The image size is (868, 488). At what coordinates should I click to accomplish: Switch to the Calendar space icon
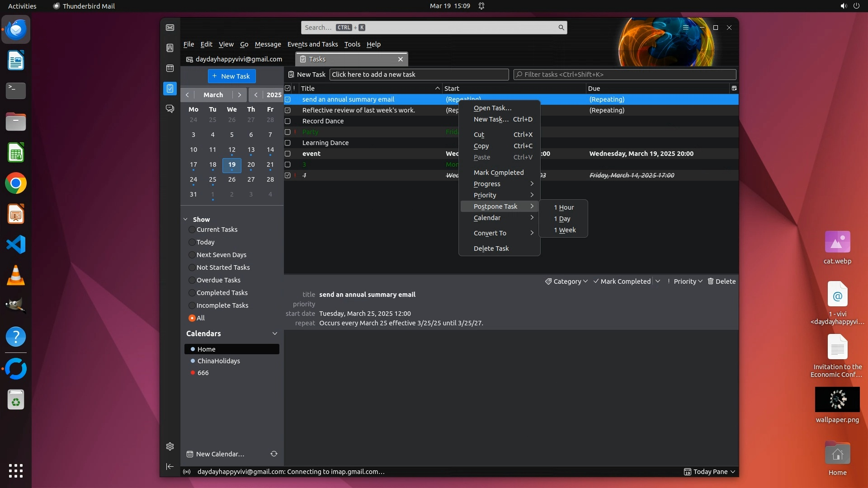coord(170,68)
